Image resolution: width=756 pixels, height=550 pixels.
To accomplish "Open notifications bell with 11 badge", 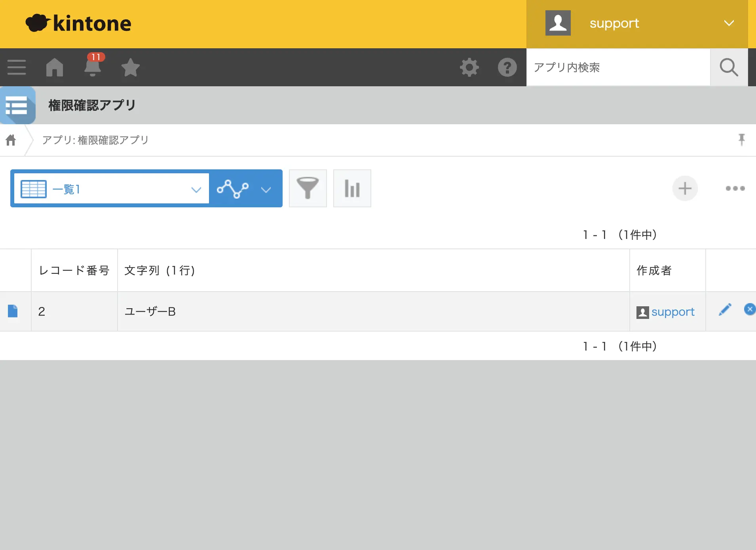I will click(x=93, y=65).
